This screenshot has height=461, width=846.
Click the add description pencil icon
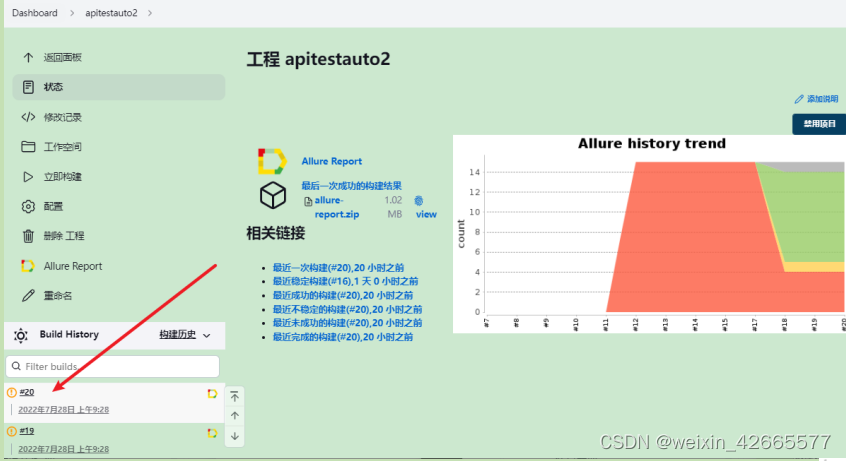coord(799,99)
